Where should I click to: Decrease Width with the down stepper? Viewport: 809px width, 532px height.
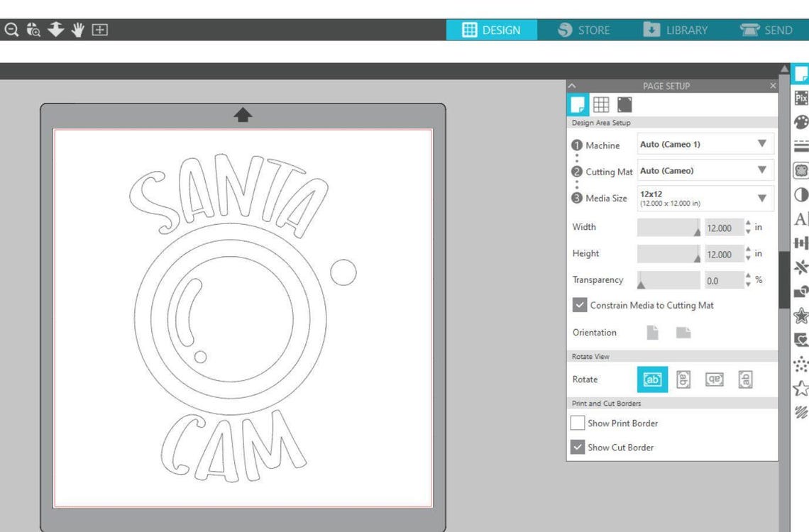tap(748, 231)
